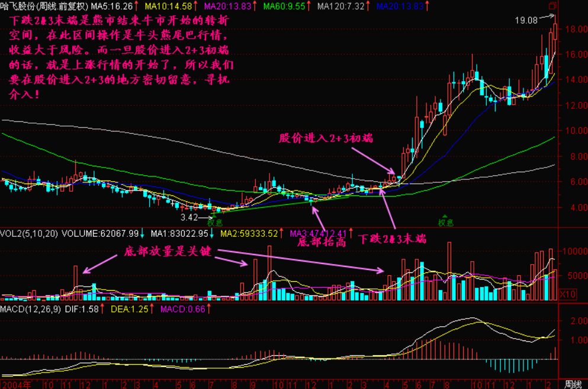
Task: Click the cyan down arrow after VOLUME:62067.99
Action: pyautogui.click(x=142, y=234)
